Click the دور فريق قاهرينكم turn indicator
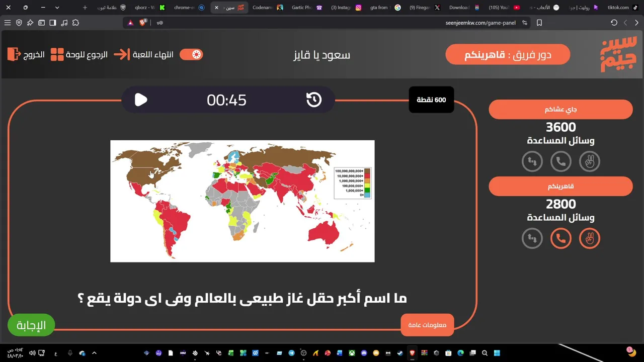 tap(508, 54)
